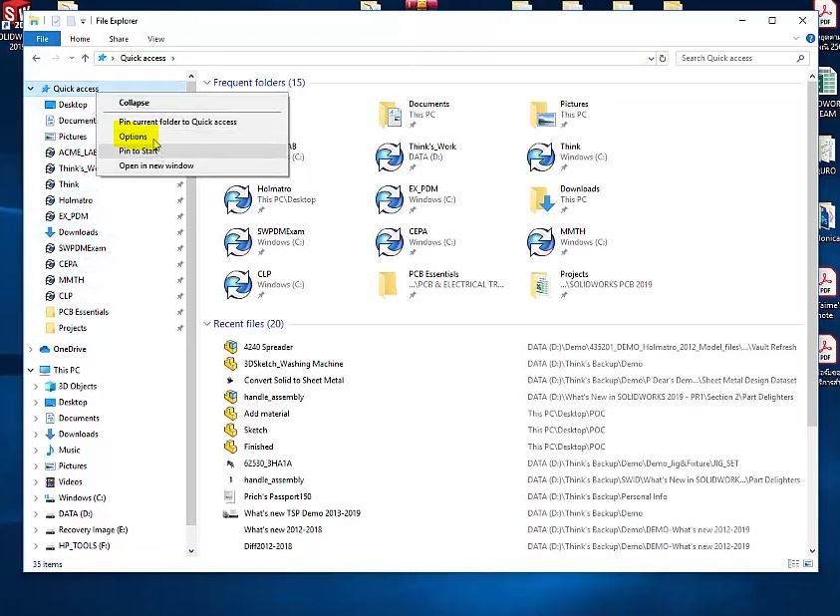Open the Share ribbon tab
This screenshot has width=840, height=616.
point(119,39)
